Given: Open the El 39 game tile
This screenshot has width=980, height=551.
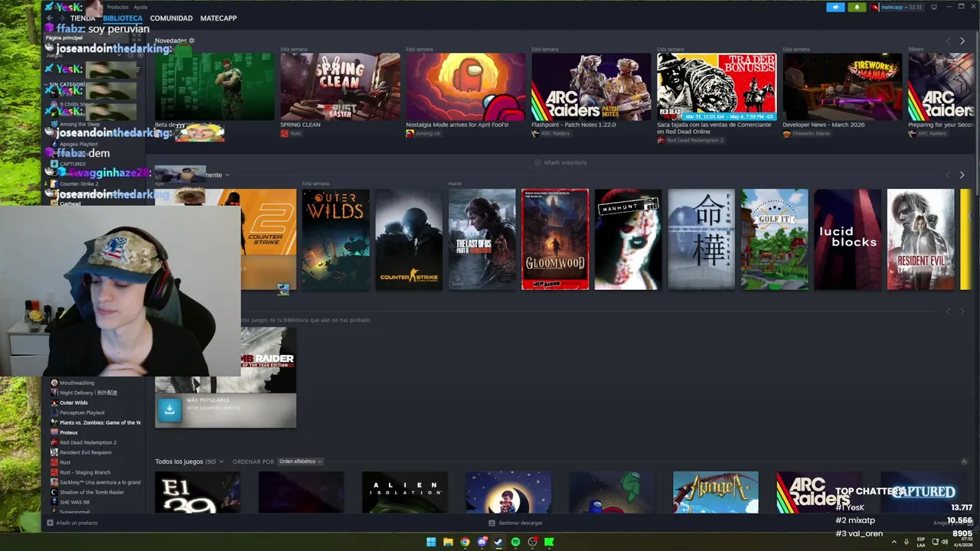Looking at the screenshot, I should 198,492.
